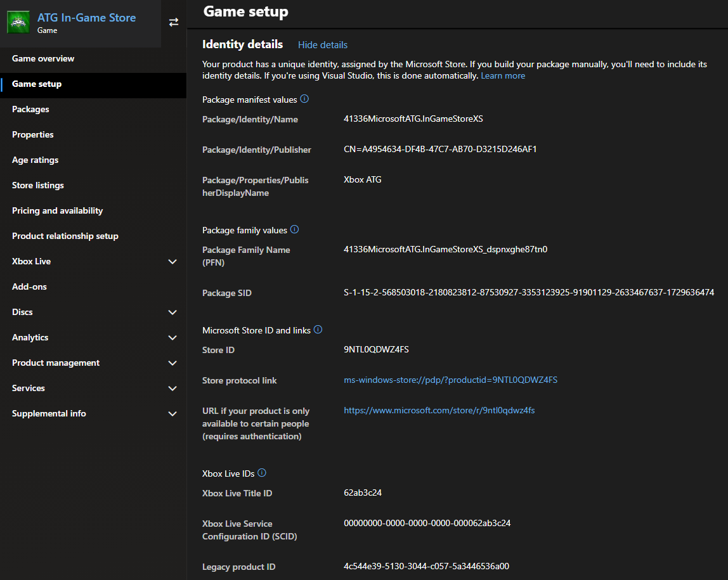Open Microsoft Store ID and links info tooltip

pos(317,329)
